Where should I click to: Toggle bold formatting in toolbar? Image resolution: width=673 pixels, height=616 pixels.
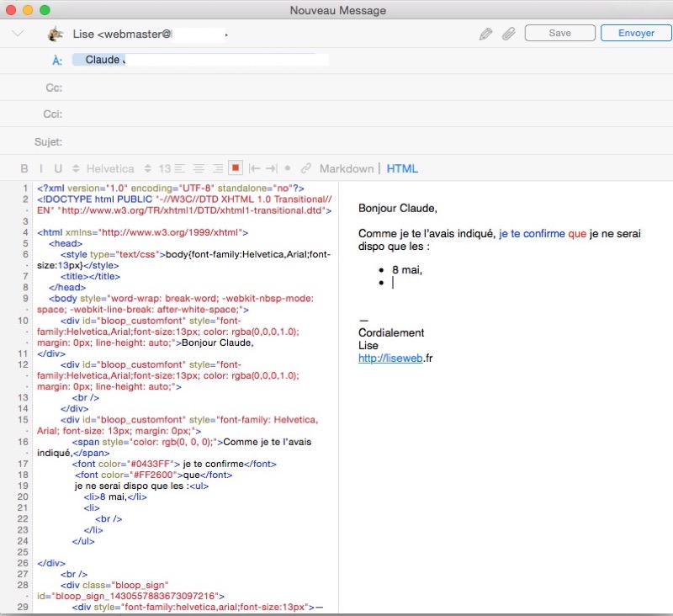tap(24, 168)
